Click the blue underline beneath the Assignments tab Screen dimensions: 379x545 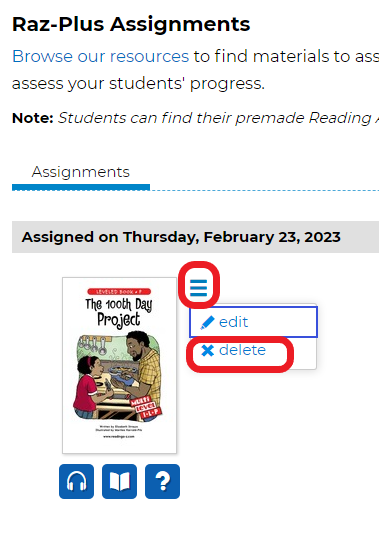(x=81, y=188)
